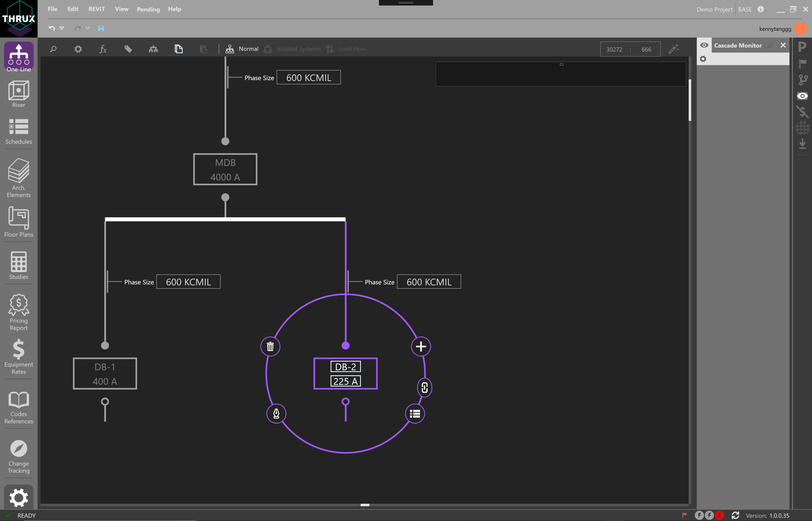Screen dimensions: 812x521
Task: Activate the search tool in the toolbar
Action: pyautogui.click(x=52, y=49)
